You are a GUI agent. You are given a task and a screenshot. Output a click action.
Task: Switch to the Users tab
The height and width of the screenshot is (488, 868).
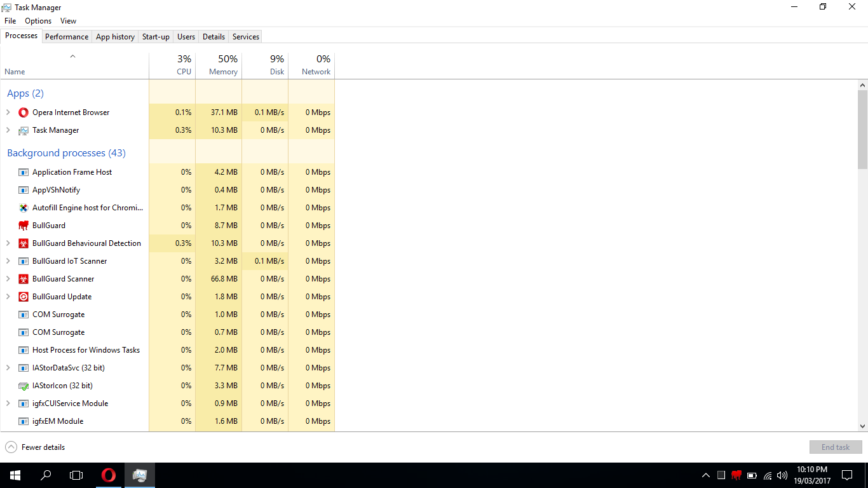pos(186,37)
